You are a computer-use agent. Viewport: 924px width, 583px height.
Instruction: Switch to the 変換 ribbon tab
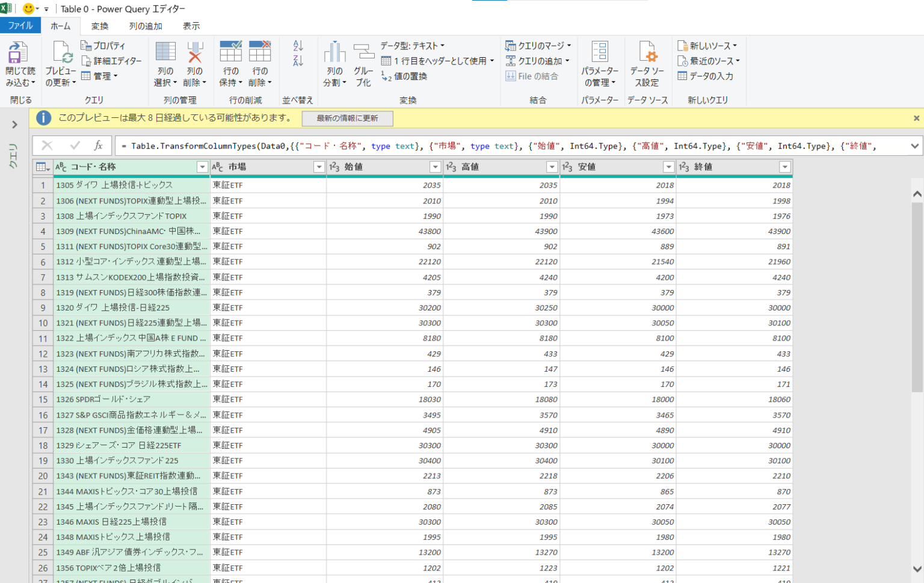99,25
